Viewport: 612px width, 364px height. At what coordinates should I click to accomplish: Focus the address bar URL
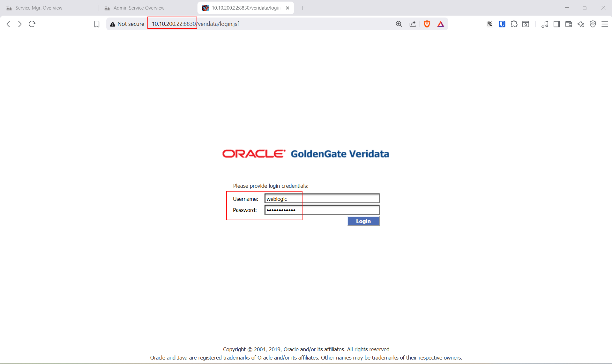tap(195, 24)
